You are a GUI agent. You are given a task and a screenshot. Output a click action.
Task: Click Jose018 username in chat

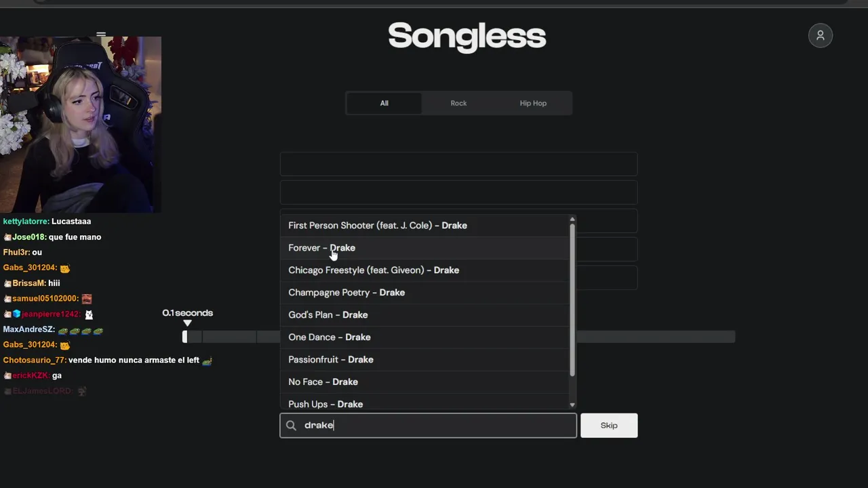pos(28,237)
